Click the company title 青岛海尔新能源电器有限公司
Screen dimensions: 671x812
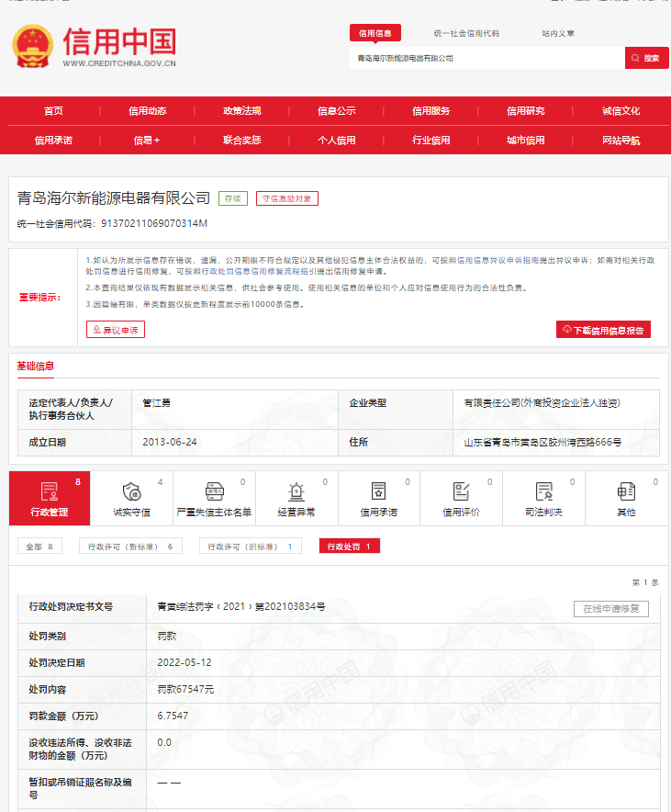pos(113,197)
